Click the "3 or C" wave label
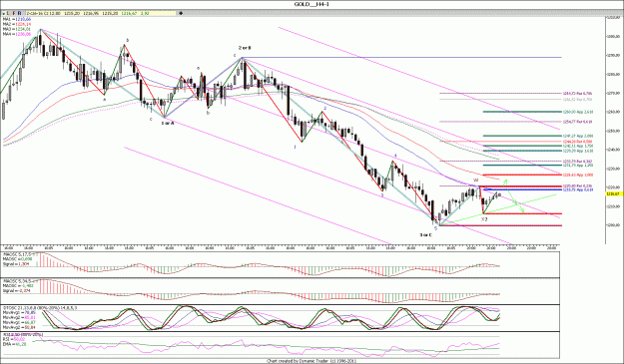 pyautogui.click(x=425, y=234)
